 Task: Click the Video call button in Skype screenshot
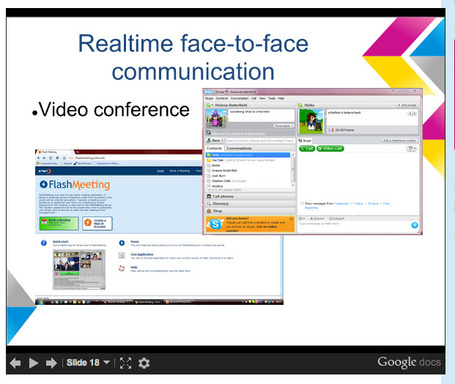330,148
